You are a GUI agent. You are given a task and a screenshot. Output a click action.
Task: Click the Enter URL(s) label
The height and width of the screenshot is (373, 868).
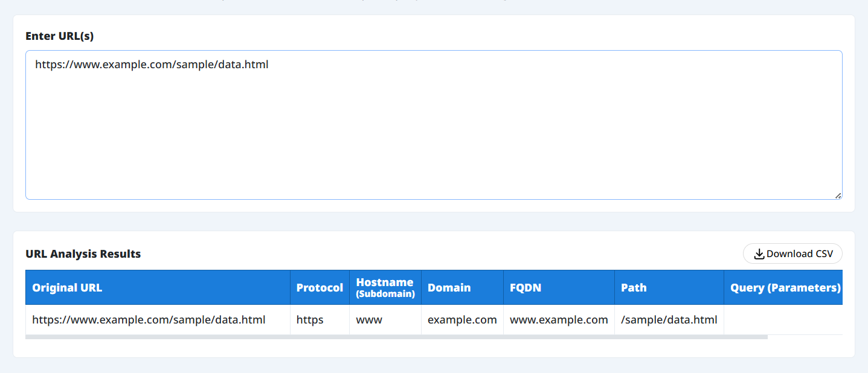click(x=60, y=36)
